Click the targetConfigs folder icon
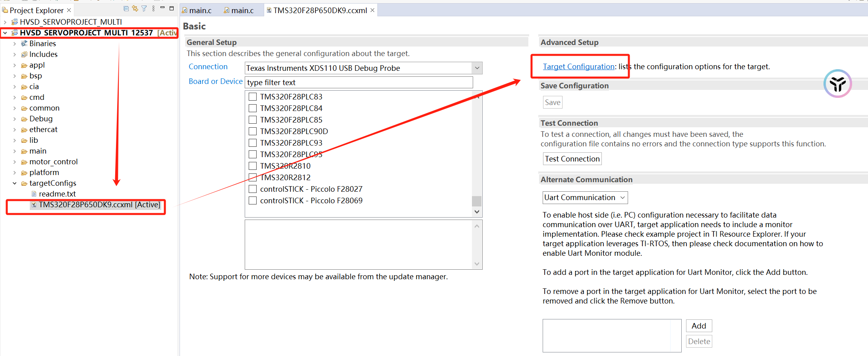 point(24,183)
